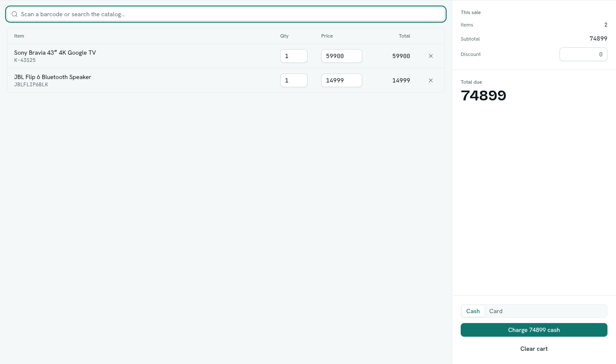Edit the 59900 price field
The width and height of the screenshot is (616, 364).
(x=342, y=56)
